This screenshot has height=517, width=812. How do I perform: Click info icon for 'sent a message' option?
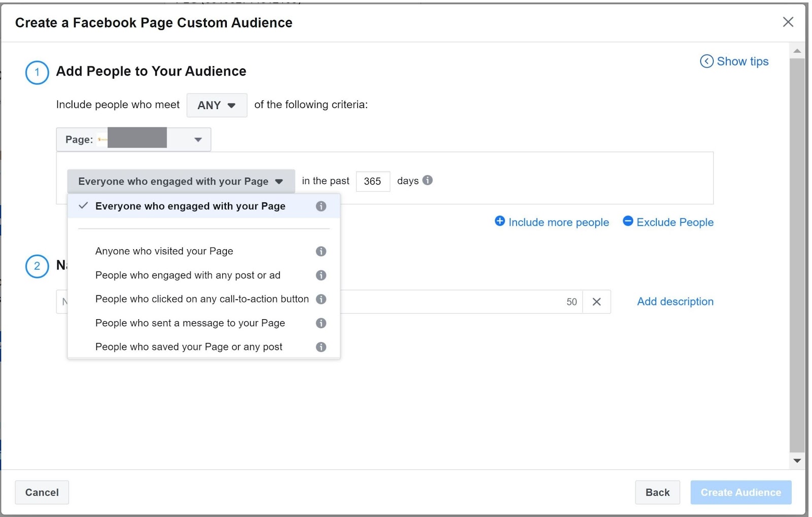321,323
